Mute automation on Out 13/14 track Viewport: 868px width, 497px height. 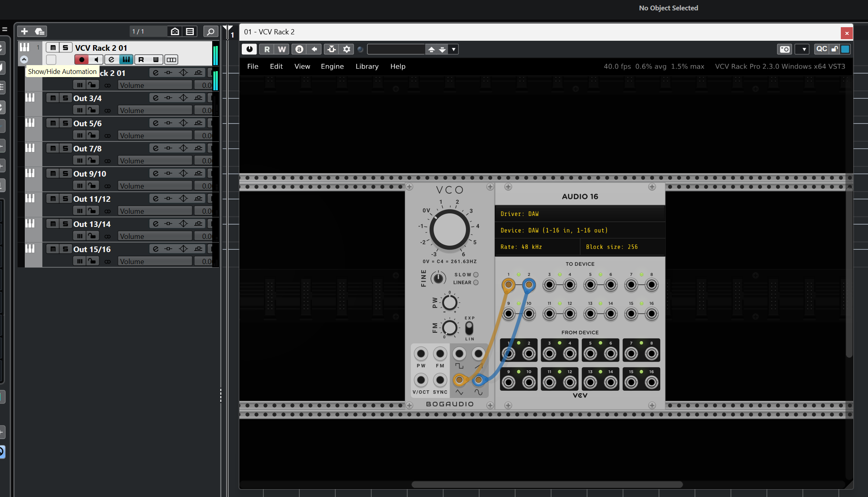click(80, 236)
